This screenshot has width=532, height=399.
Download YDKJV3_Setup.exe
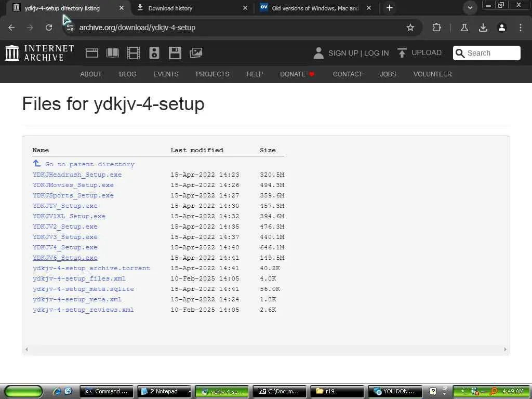65,237
